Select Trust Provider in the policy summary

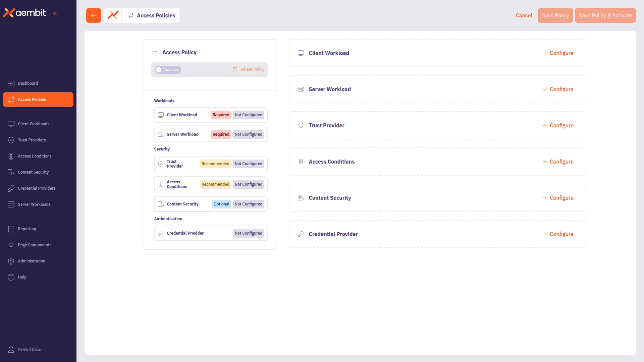(211, 164)
